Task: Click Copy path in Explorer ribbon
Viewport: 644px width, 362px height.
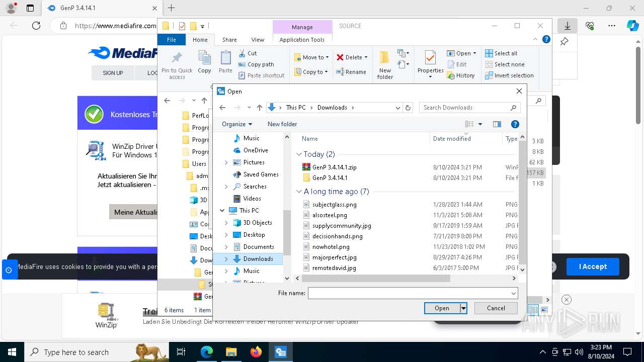Action: (x=256, y=64)
